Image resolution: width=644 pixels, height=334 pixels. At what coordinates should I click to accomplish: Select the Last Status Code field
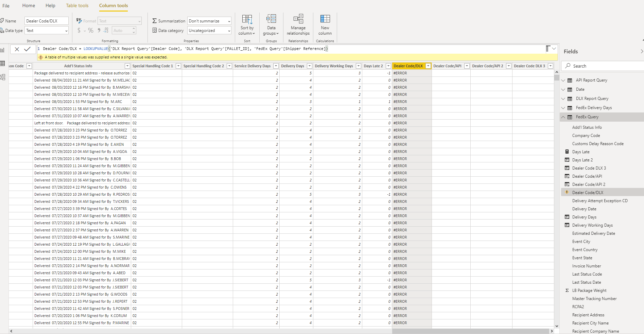[587, 274]
